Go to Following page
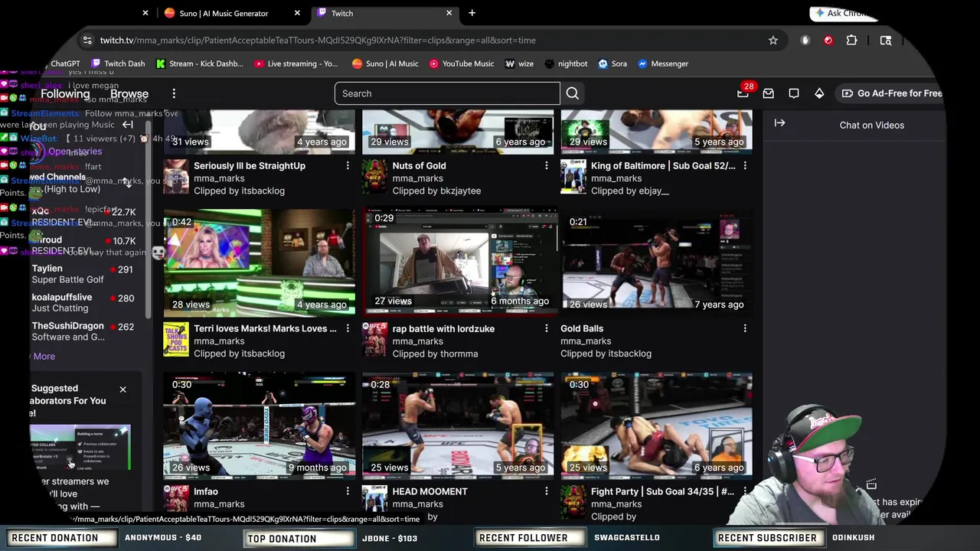980x551 pixels. point(65,93)
